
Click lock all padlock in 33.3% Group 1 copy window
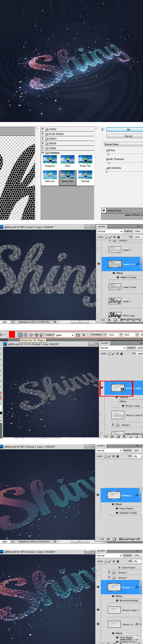coord(122,353)
